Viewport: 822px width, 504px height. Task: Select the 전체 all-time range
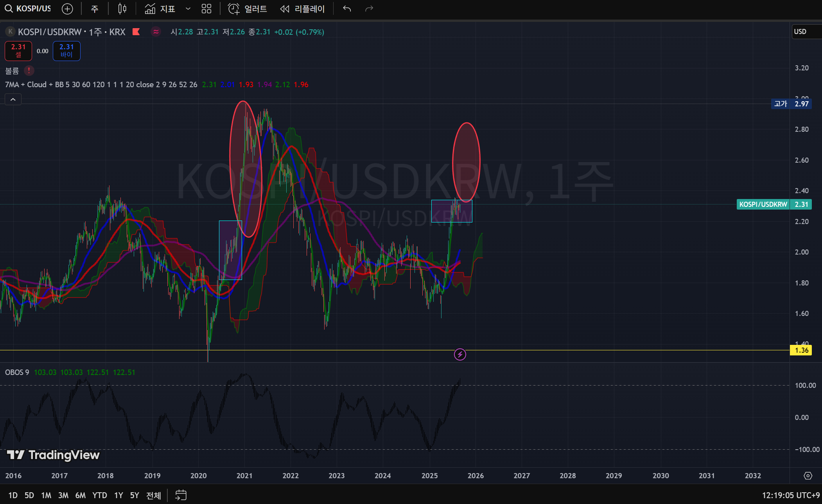[x=153, y=495]
